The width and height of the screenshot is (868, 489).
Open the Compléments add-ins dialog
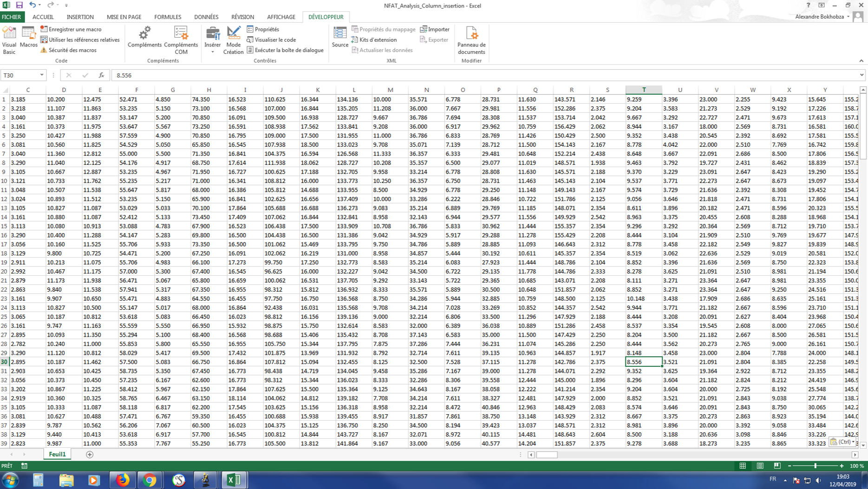pos(144,37)
